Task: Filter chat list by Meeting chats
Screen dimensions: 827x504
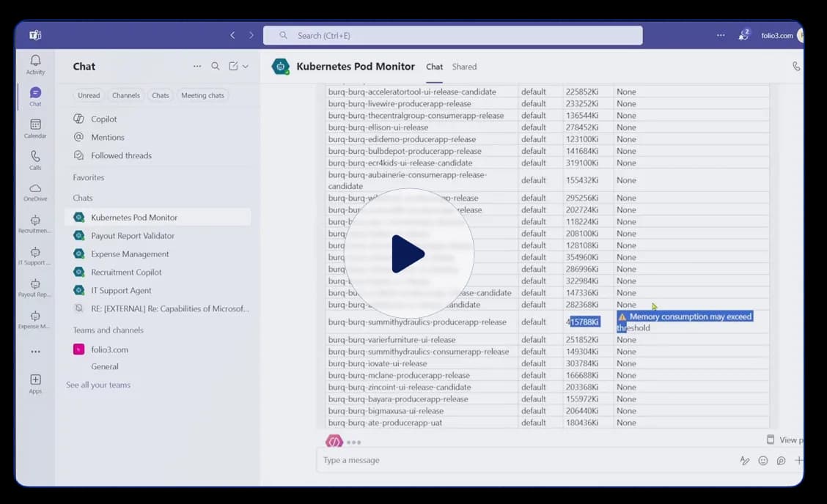Action: click(x=202, y=95)
